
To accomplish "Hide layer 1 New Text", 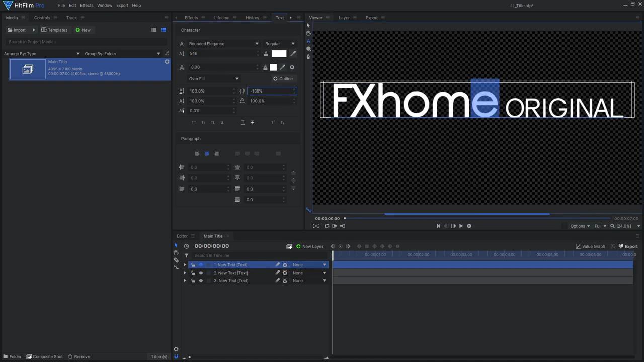I will (x=201, y=265).
